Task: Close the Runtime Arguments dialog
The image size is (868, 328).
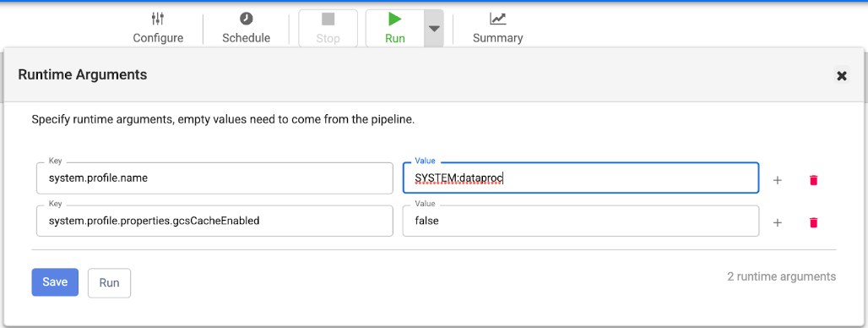Action: (842, 75)
